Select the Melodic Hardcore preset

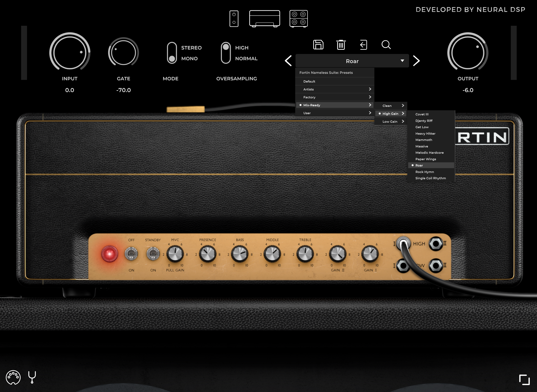tap(429, 153)
